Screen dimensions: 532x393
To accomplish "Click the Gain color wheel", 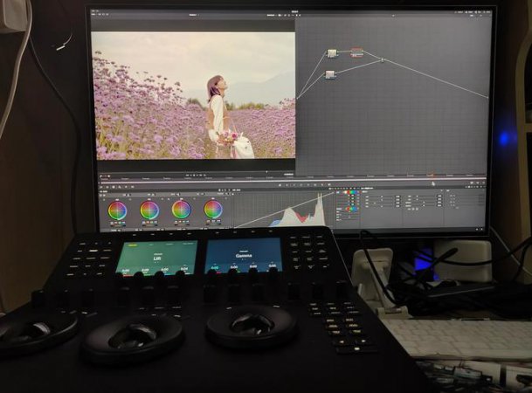I will click(x=181, y=210).
